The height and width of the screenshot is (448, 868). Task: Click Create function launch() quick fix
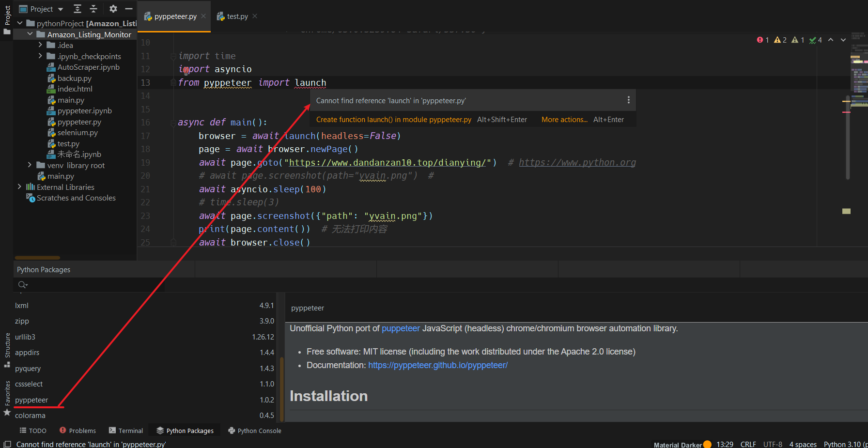(393, 119)
